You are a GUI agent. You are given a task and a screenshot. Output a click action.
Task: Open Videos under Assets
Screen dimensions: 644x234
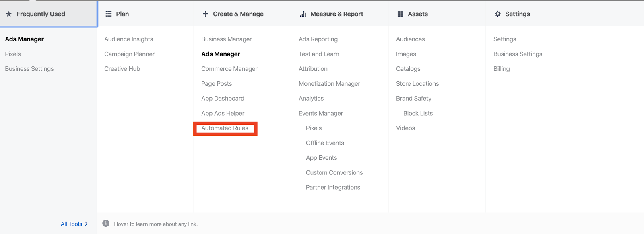(x=406, y=128)
